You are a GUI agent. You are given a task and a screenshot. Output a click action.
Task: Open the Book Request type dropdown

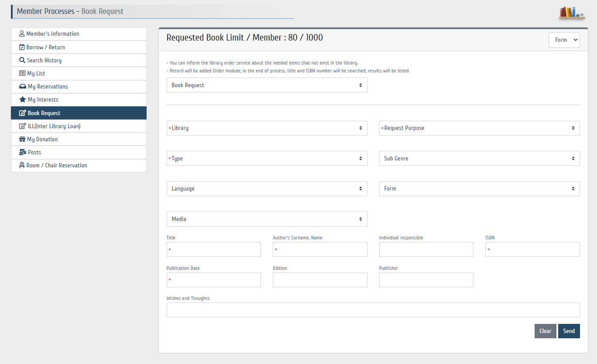(267, 85)
